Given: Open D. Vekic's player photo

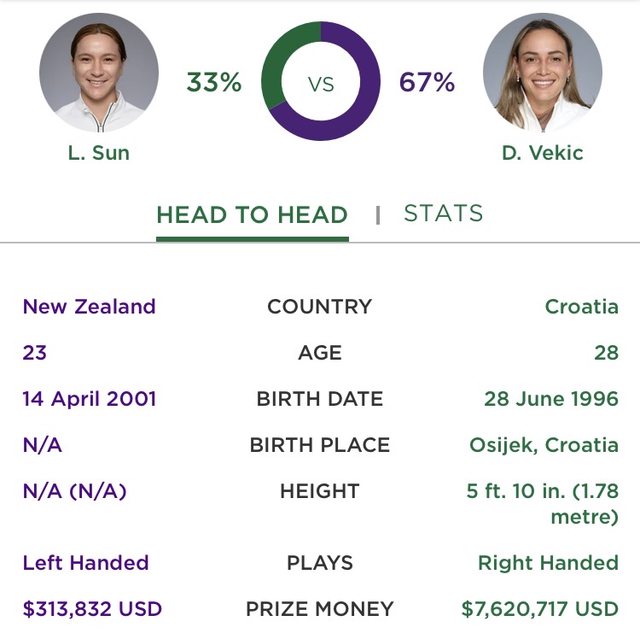Looking at the screenshot, I should tap(542, 72).
